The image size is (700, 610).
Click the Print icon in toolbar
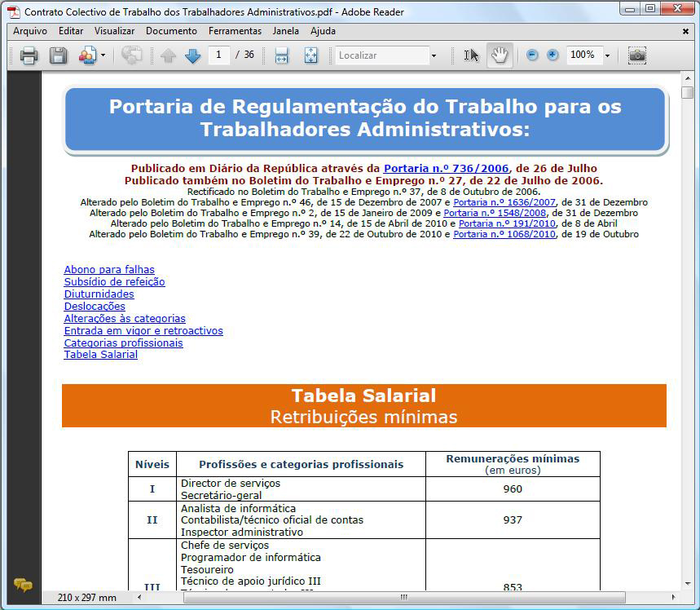29,55
